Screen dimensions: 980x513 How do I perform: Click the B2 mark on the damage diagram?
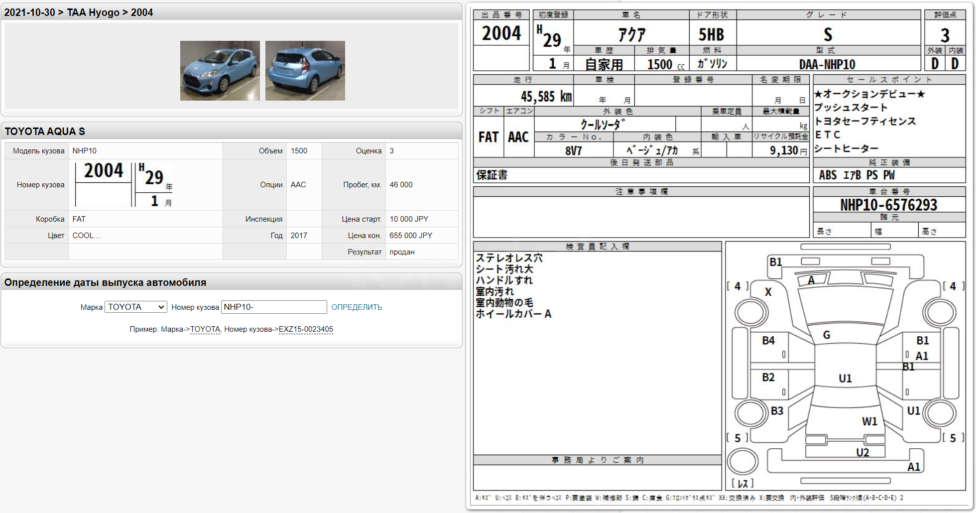(768, 377)
